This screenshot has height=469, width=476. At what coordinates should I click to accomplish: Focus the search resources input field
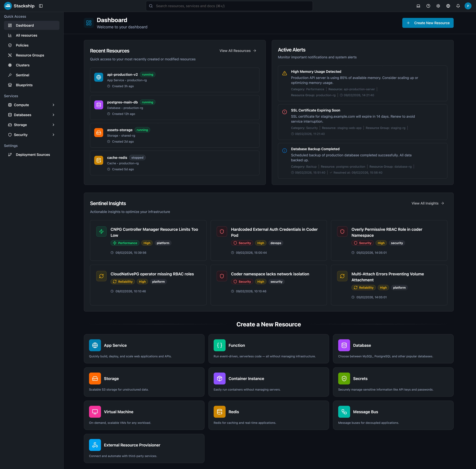tap(229, 6)
